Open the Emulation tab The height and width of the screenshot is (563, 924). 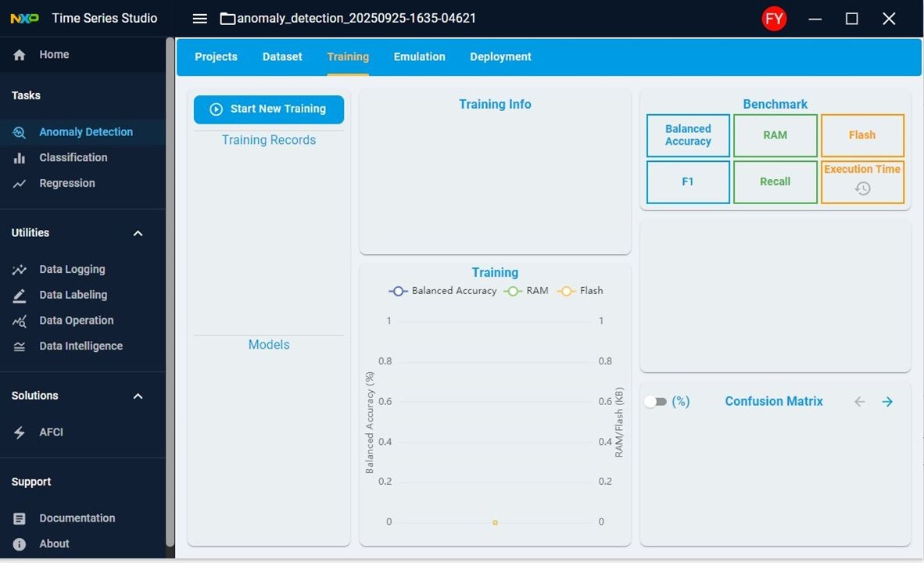pos(420,56)
